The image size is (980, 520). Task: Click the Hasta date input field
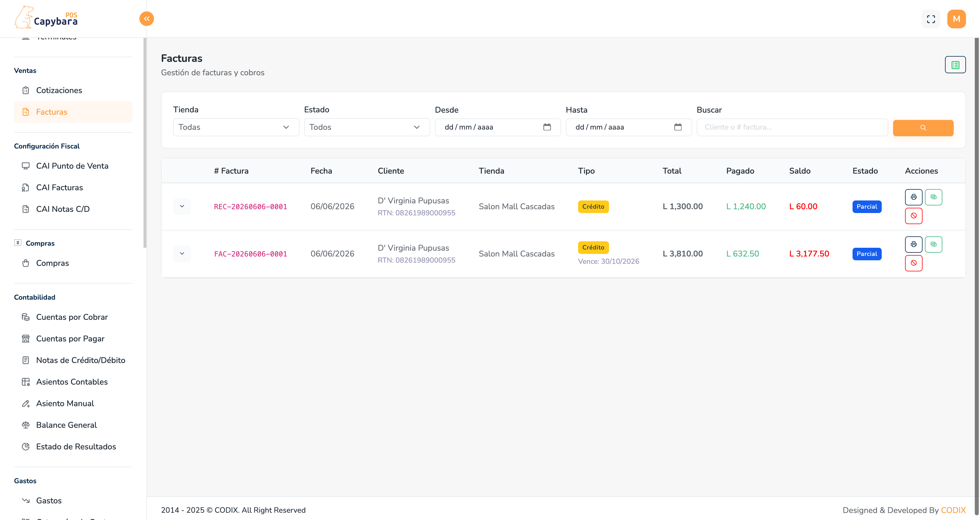(x=629, y=127)
